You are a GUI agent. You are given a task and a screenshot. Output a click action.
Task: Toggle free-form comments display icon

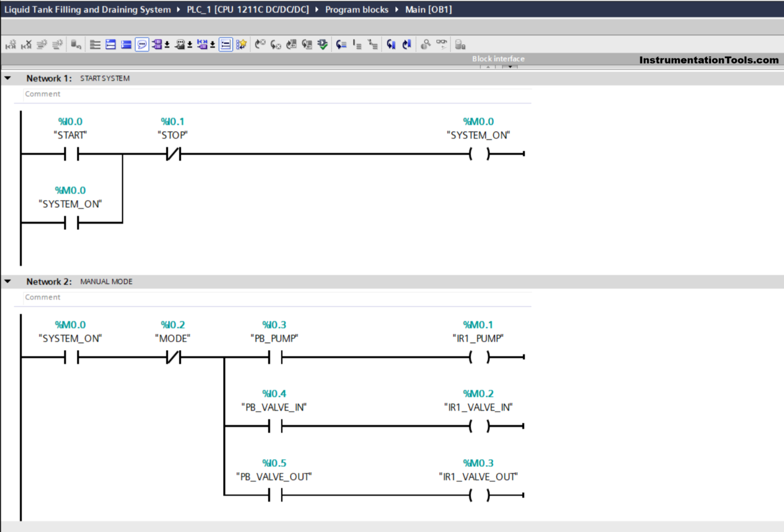point(142,45)
